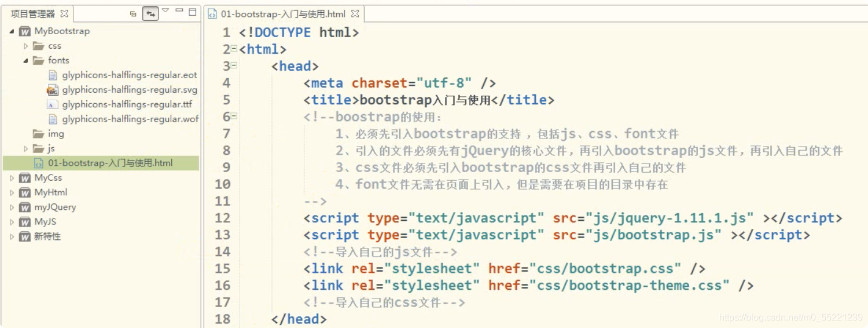Click the js folder icon
This screenshot has width=868, height=328.
point(38,148)
